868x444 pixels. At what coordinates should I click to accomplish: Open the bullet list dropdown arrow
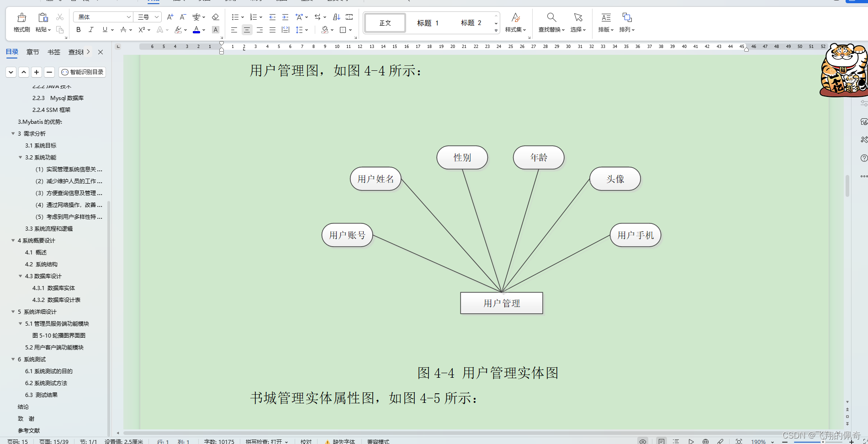(243, 17)
